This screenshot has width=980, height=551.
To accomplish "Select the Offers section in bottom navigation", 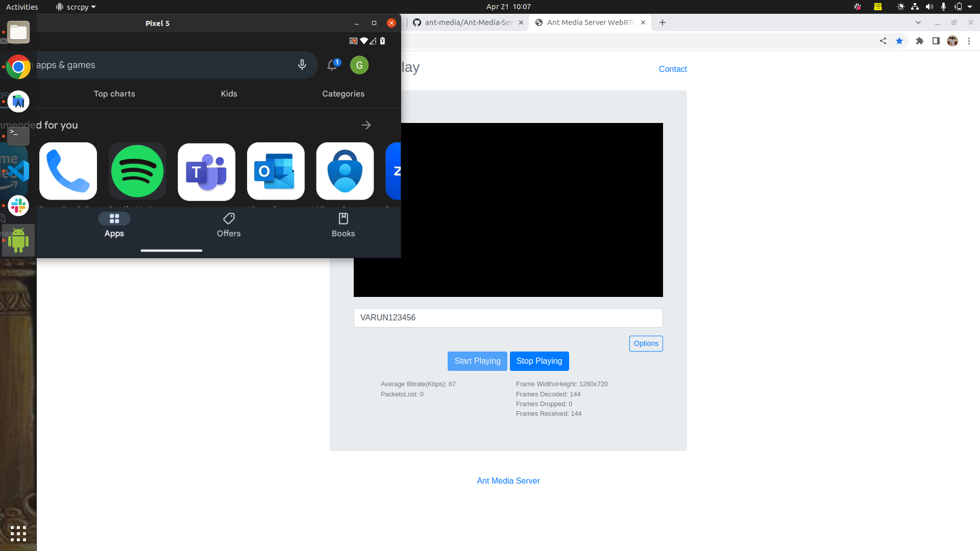I will (x=228, y=224).
